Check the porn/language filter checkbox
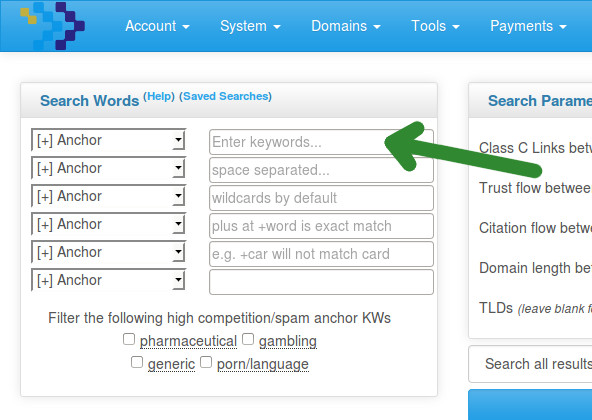This screenshot has width=592, height=420. (206, 362)
